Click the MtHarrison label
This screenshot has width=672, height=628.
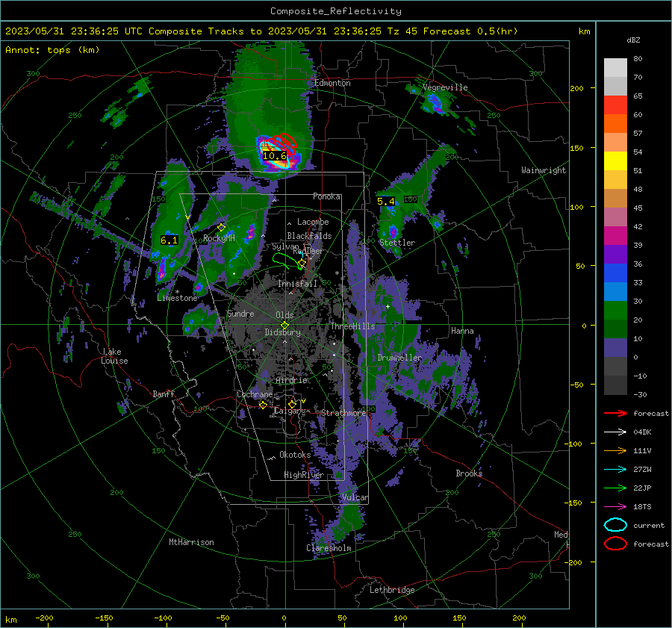pyautogui.click(x=191, y=542)
